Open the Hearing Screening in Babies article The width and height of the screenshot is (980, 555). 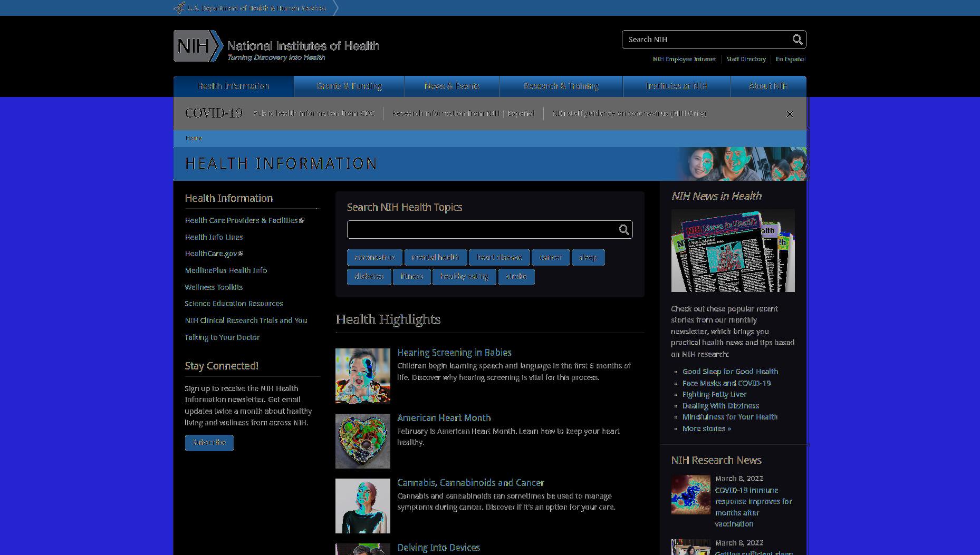[454, 353]
